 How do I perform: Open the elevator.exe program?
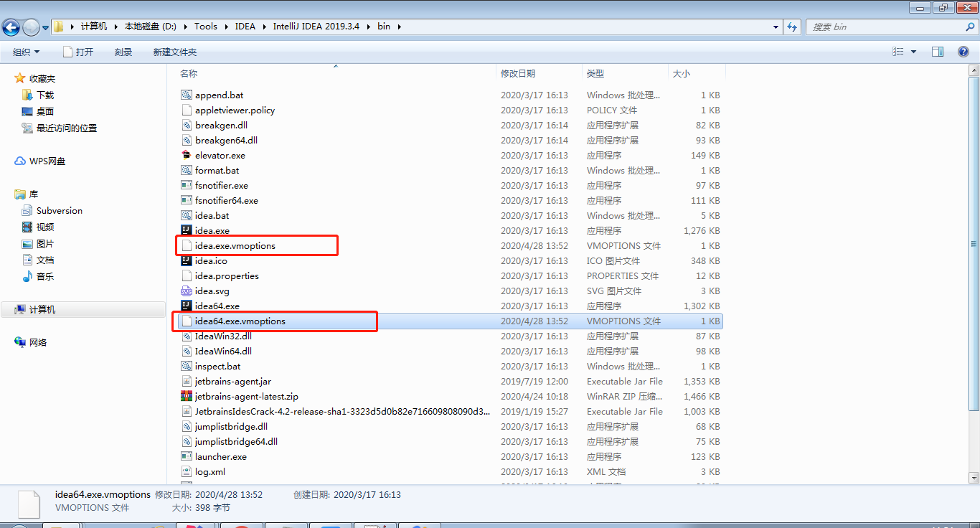coord(219,155)
